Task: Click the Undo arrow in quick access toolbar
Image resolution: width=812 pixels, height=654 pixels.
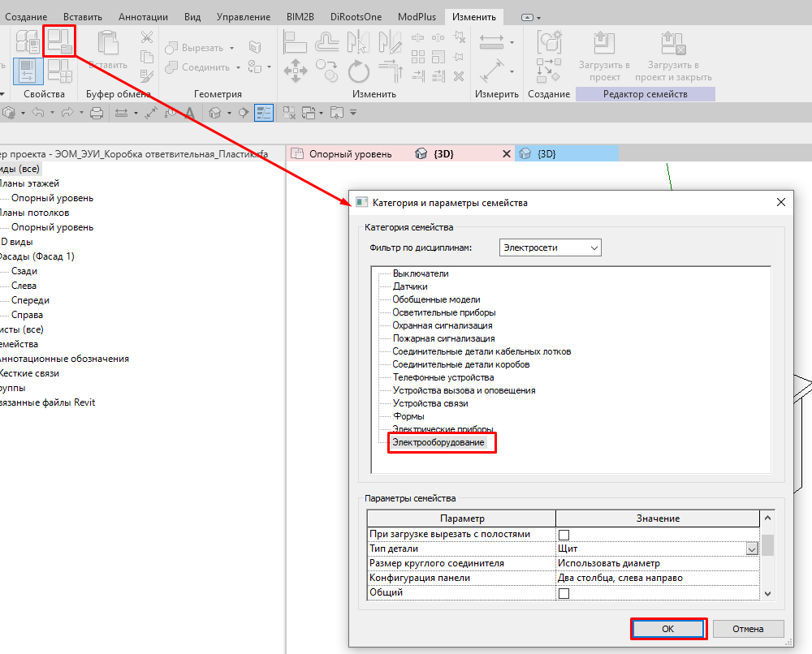Action: (38, 112)
